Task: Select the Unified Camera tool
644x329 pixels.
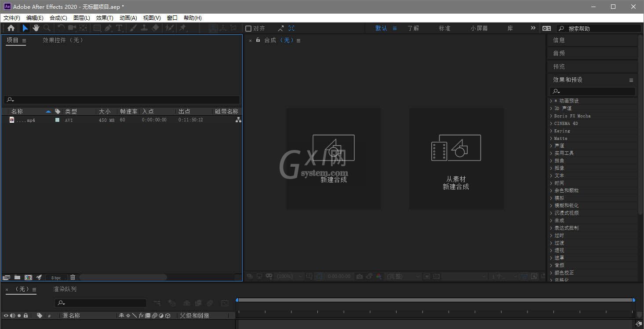Action: [x=72, y=28]
